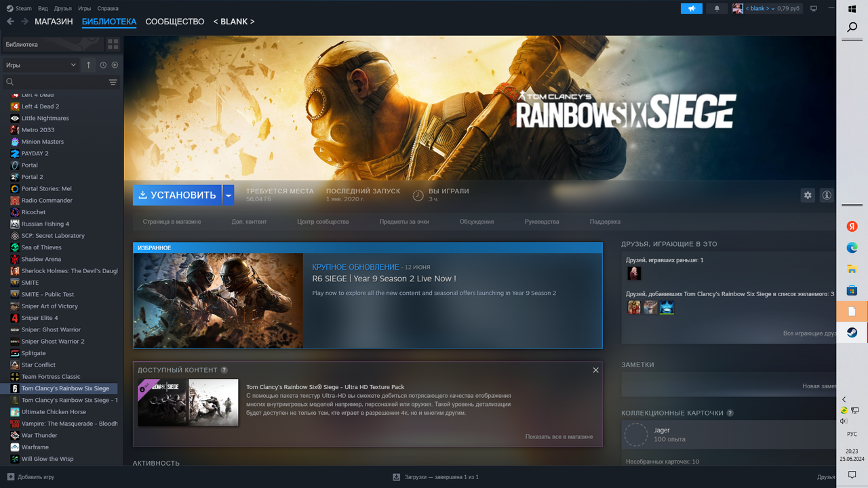Click the Установить install button
Image resolution: width=868 pixels, height=488 pixels.
pos(178,195)
